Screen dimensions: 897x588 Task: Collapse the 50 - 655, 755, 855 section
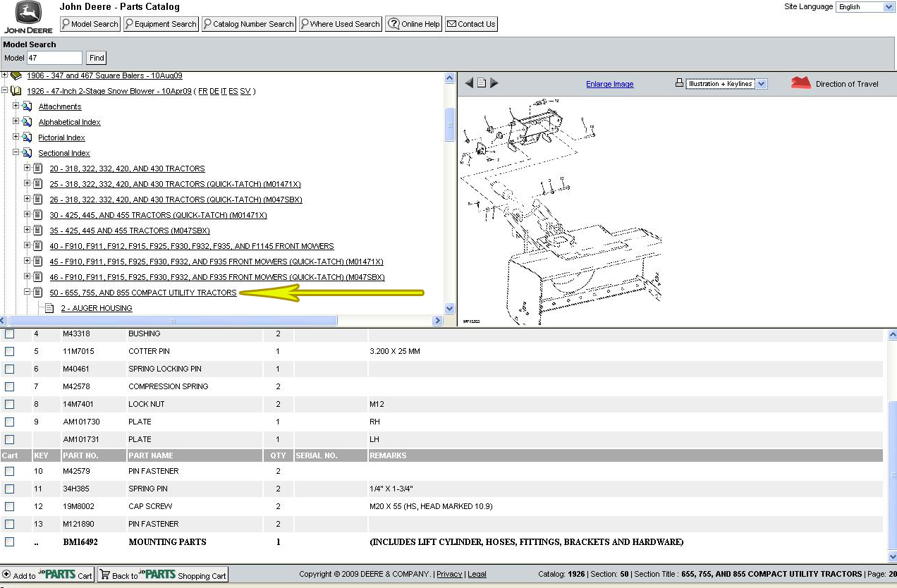point(28,292)
